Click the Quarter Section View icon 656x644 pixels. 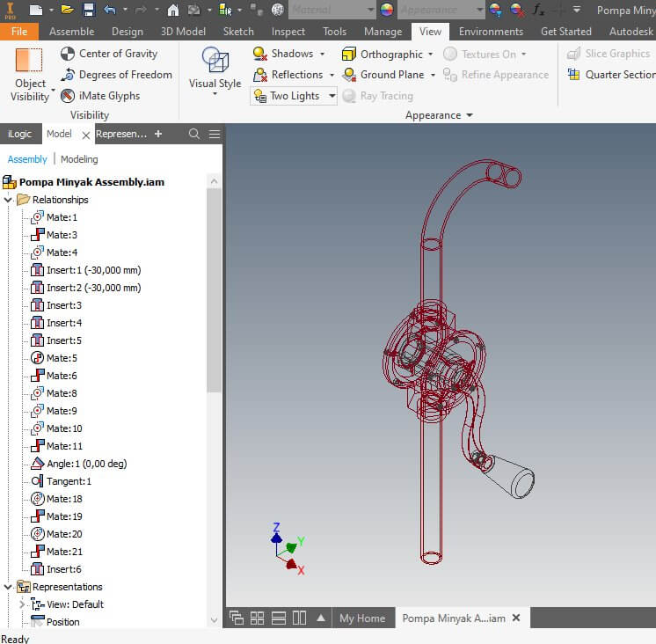click(573, 75)
